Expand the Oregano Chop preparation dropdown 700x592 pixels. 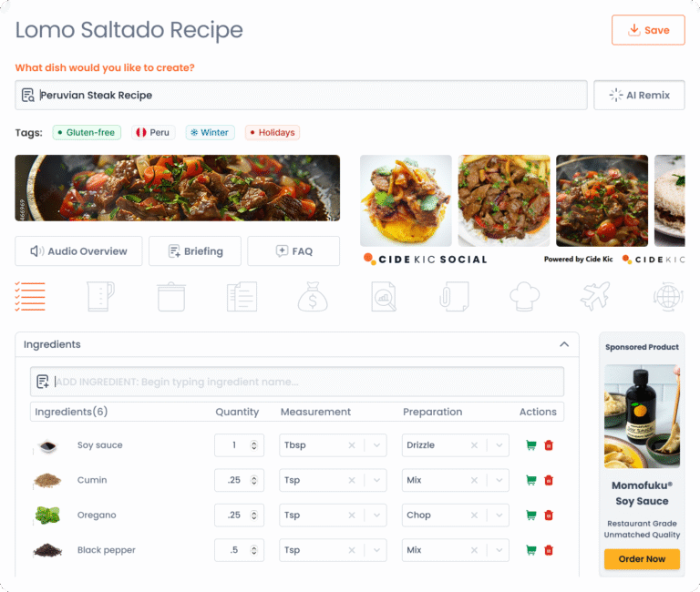click(499, 515)
